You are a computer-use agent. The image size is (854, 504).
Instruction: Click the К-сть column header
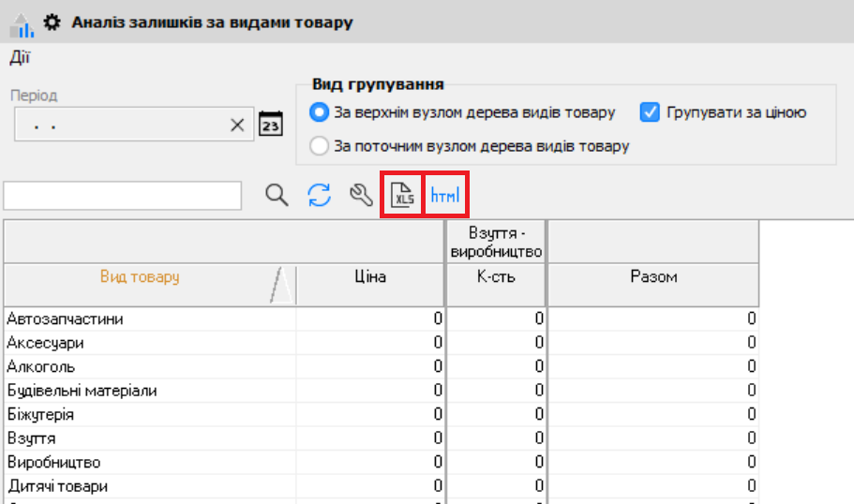tap(496, 285)
